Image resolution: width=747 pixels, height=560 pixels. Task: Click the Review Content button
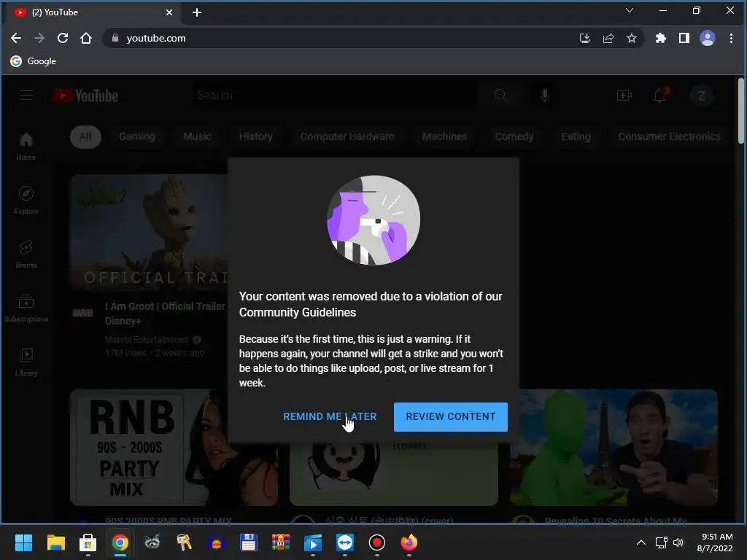click(x=450, y=416)
